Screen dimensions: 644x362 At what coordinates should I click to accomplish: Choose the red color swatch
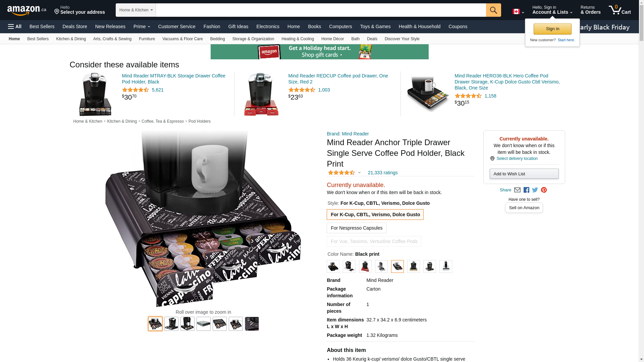point(365,266)
